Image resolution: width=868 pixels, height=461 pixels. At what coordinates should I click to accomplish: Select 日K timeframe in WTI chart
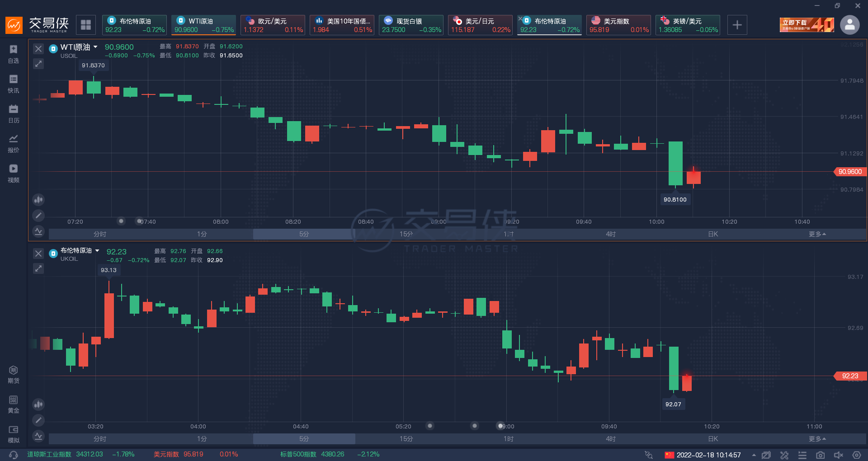(x=713, y=234)
